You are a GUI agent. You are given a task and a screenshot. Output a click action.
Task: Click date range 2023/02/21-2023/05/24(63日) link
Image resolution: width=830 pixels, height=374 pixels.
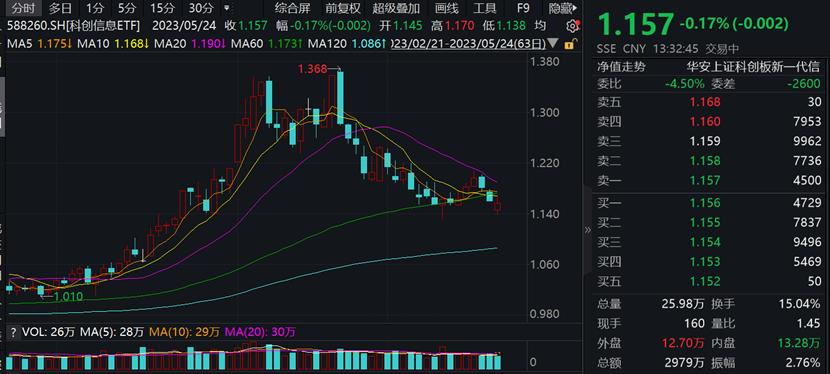point(468,44)
